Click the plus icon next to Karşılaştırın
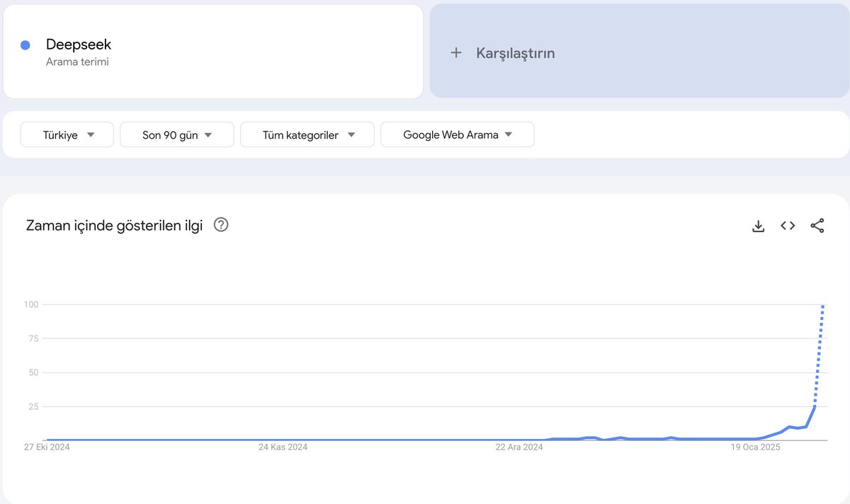The width and height of the screenshot is (850, 504). click(456, 53)
